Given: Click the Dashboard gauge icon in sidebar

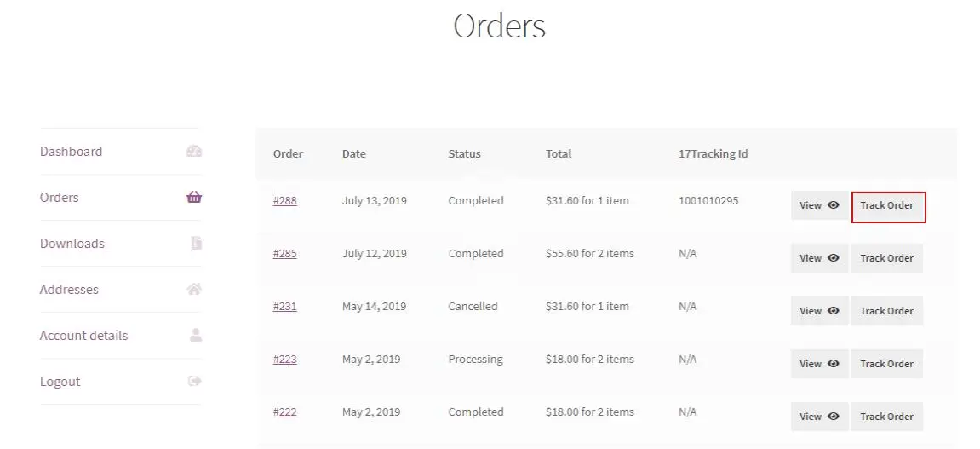Looking at the screenshot, I should [194, 152].
